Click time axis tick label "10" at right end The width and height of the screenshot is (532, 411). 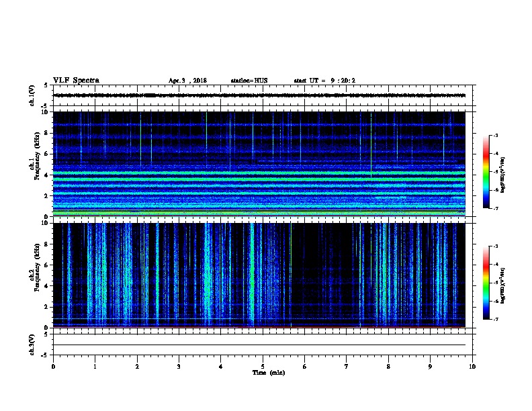tap(472, 367)
